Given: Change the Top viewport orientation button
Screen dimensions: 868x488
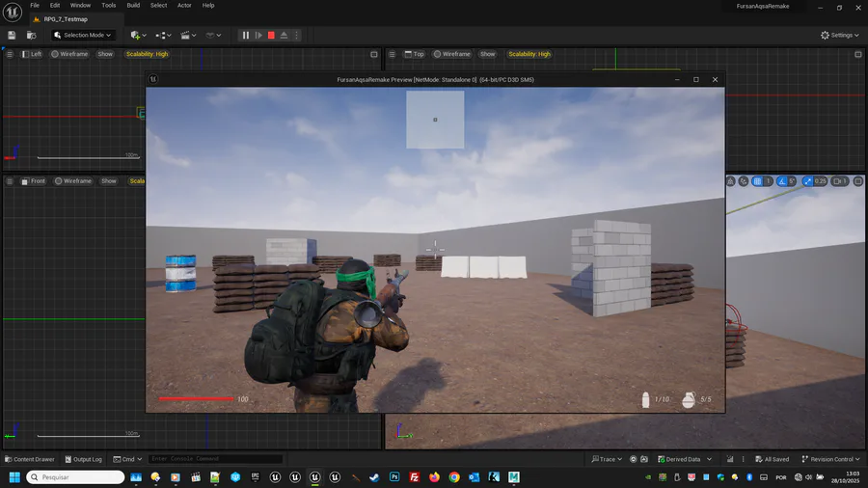Looking at the screenshot, I should [414, 54].
